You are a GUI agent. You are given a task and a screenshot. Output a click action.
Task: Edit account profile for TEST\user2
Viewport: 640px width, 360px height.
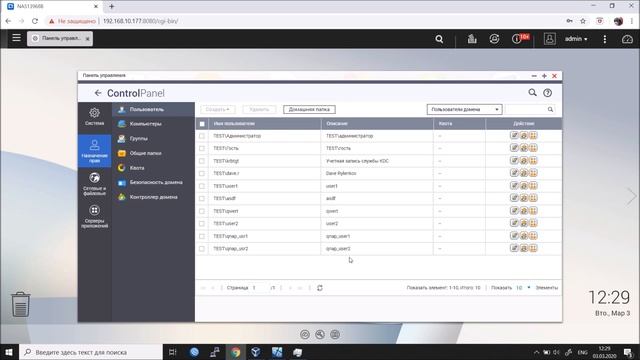pyautogui.click(x=514, y=223)
